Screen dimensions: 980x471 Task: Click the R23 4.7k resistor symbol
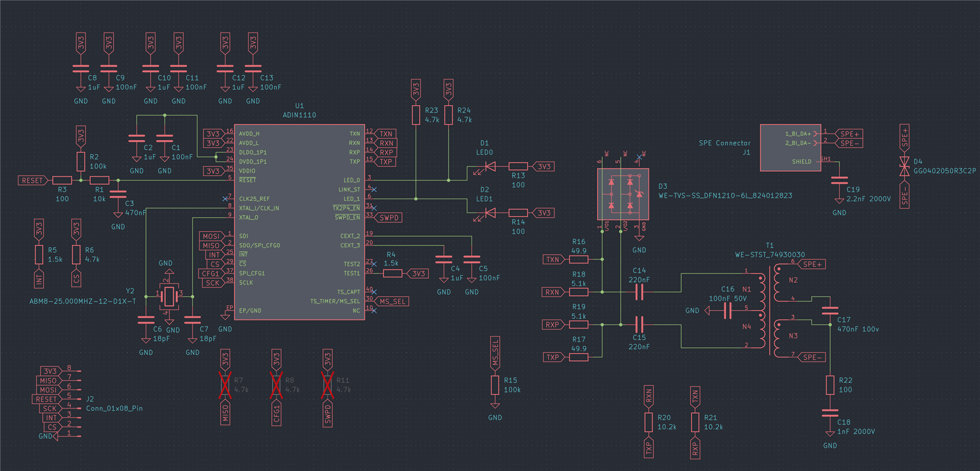(416, 115)
